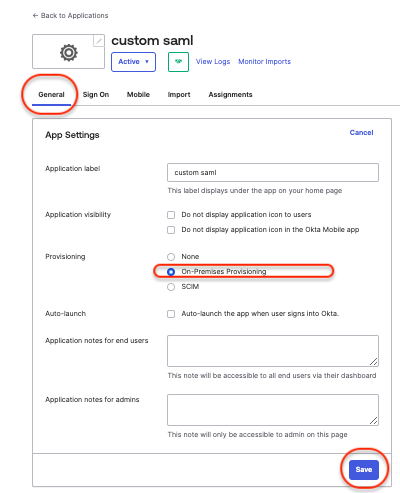Enable Auto-launch the app checkbox
The image size is (400, 493).
[171, 314]
